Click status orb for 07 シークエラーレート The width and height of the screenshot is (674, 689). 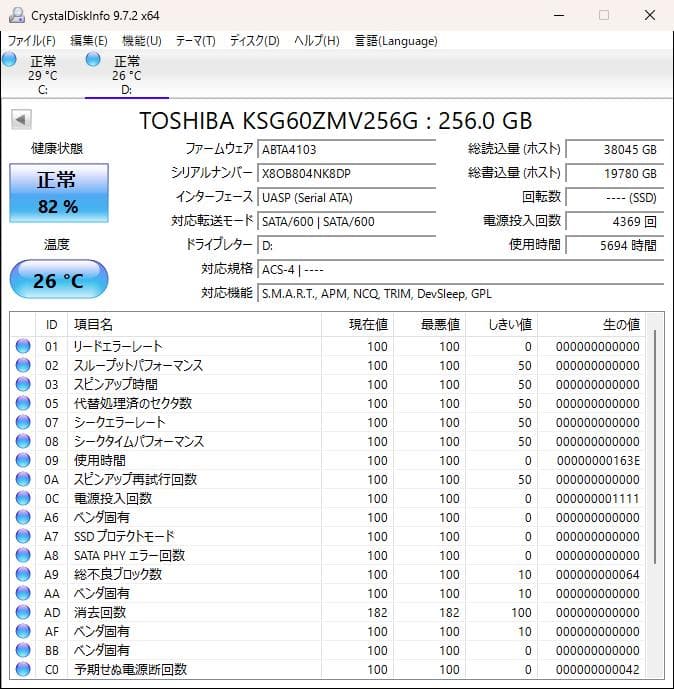(23, 422)
